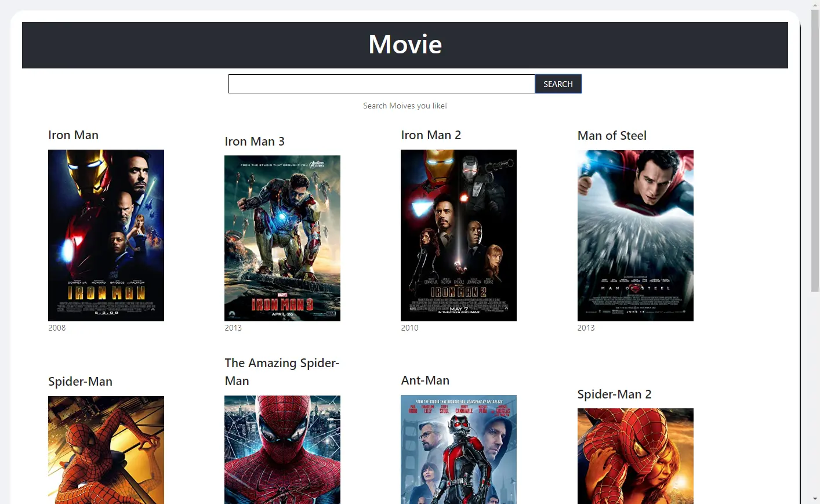The height and width of the screenshot is (504, 820).
Task: Click the scrollbar up arrow
Action: (x=815, y=5)
